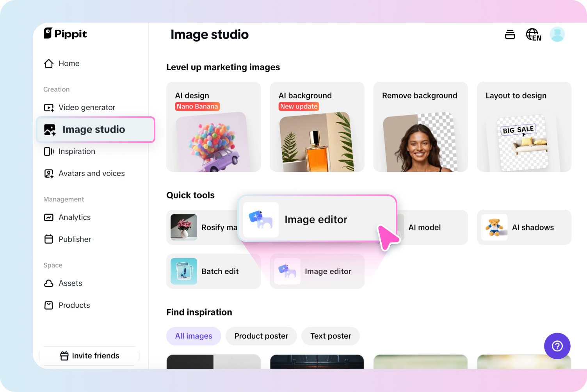Screen dimensions: 587x392
Task: Click the Pippit logo
Action: pos(65,34)
